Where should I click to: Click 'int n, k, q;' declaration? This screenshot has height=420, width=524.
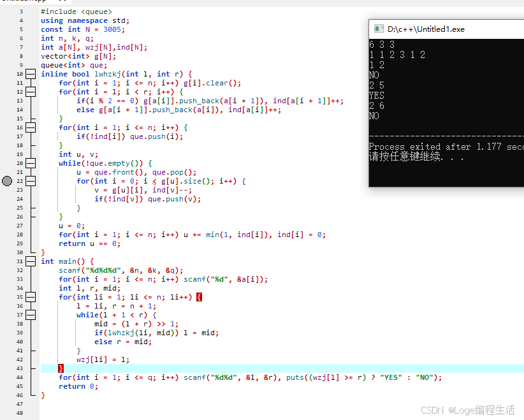pos(67,38)
